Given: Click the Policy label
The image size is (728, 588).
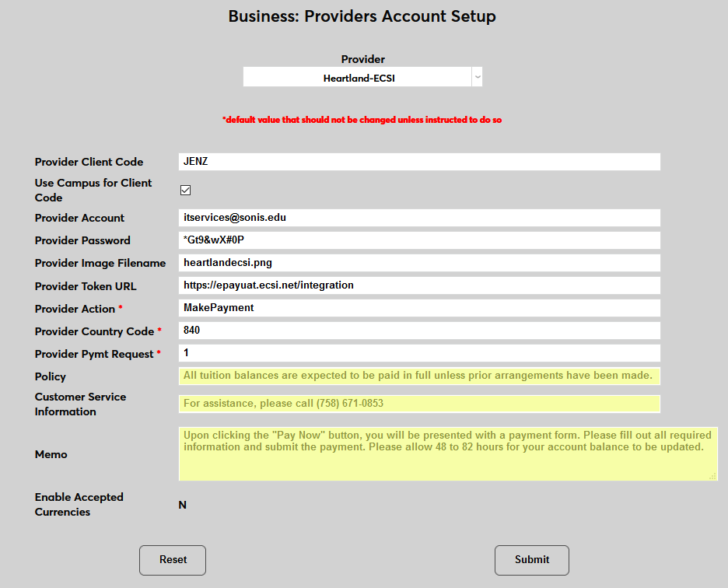Looking at the screenshot, I should pos(50,376).
